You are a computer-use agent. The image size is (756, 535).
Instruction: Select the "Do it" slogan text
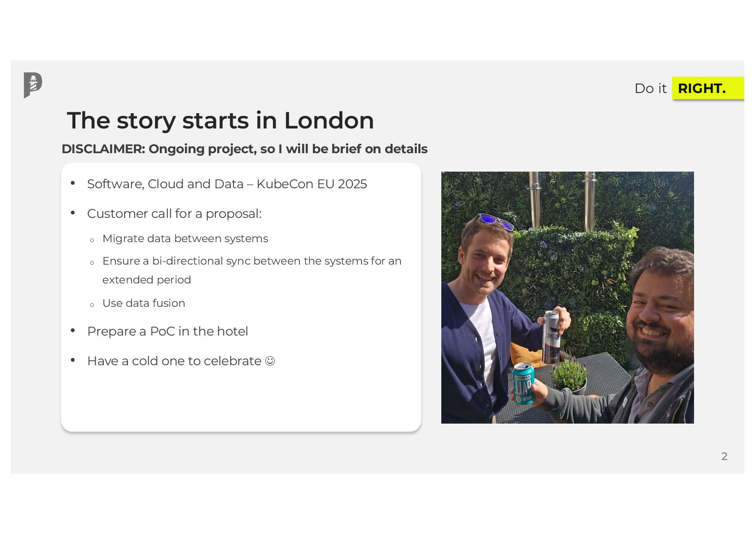[650, 88]
